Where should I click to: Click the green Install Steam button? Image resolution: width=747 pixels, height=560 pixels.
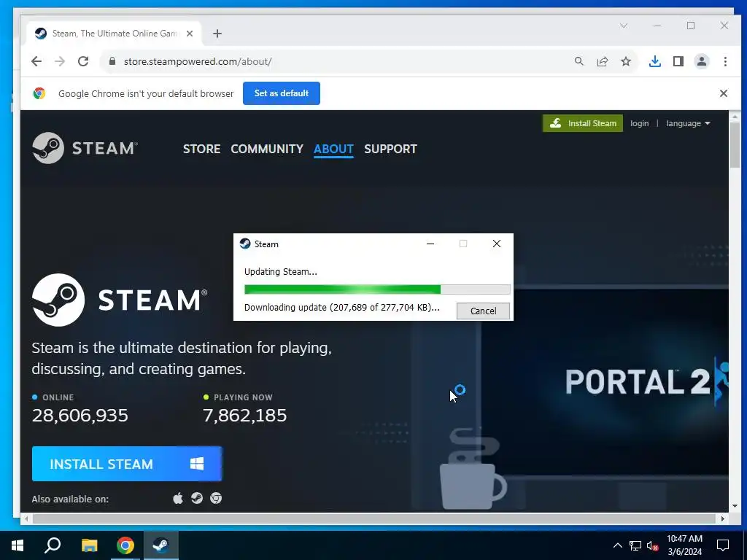[x=583, y=123]
